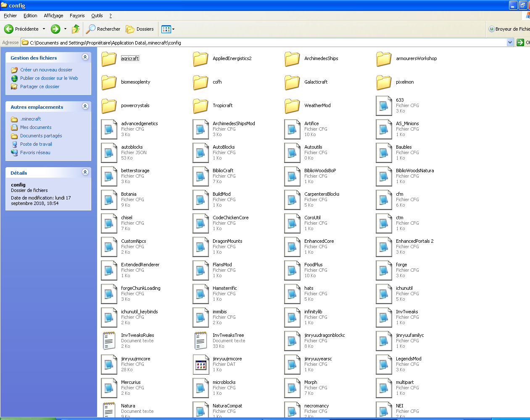Select the file name EnhancedPortals 2
530x420 pixels.
pos(414,241)
